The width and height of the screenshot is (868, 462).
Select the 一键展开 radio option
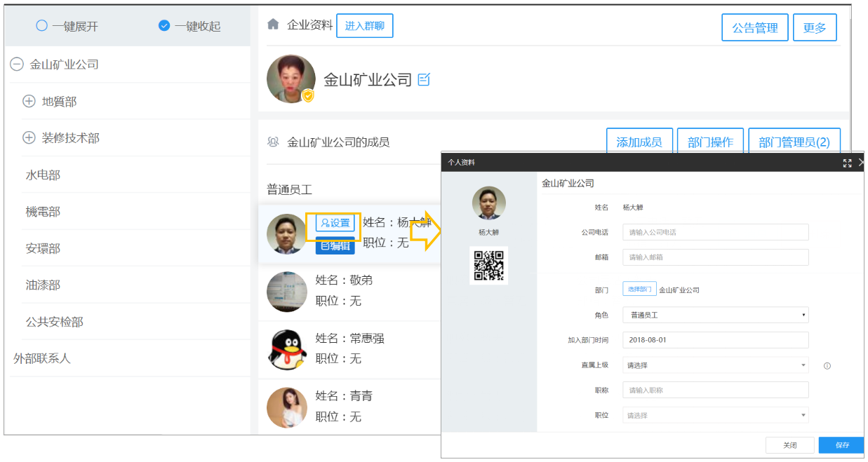coord(67,26)
